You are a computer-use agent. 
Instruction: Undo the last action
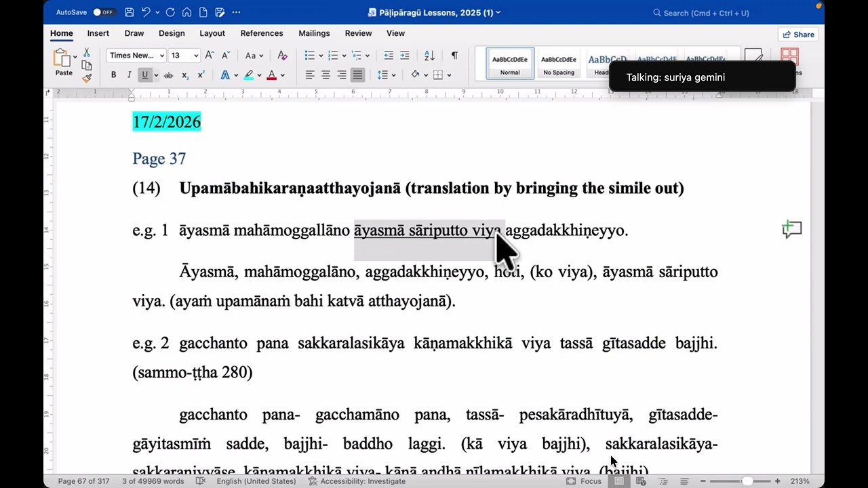pyautogui.click(x=145, y=12)
